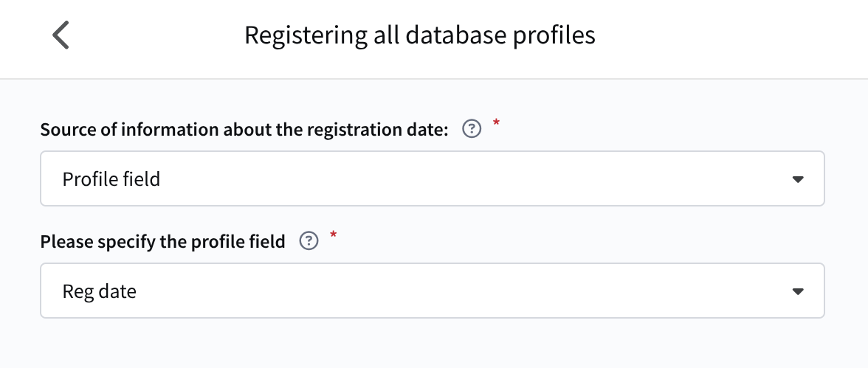Expand the profile field selection dropdown
Image resolution: width=868 pixels, height=368 pixels.
click(x=432, y=291)
